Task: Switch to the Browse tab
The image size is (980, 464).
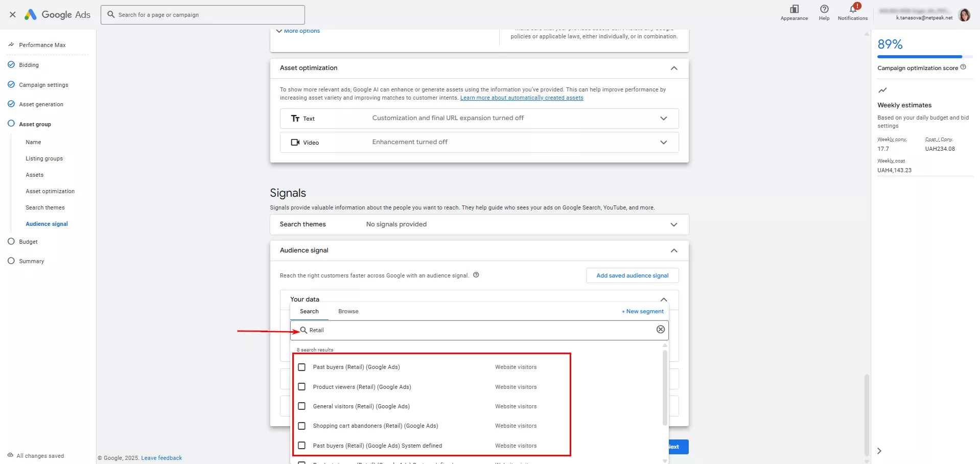Action: point(348,311)
